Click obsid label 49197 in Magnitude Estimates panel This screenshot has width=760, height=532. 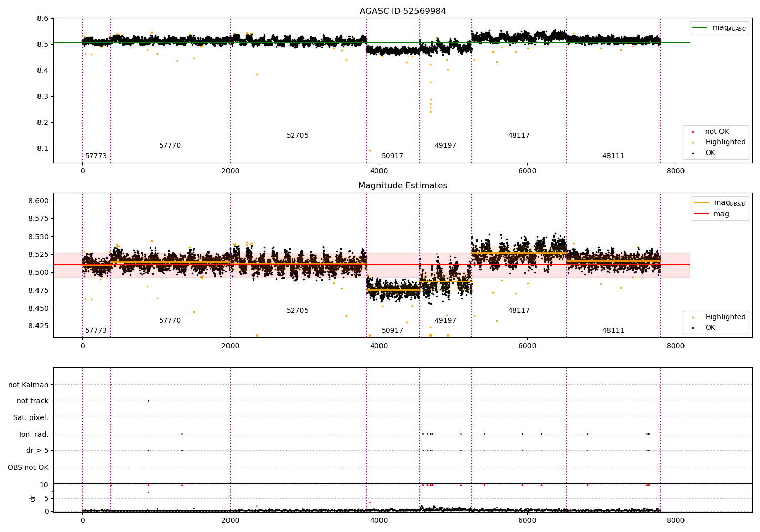pos(445,321)
